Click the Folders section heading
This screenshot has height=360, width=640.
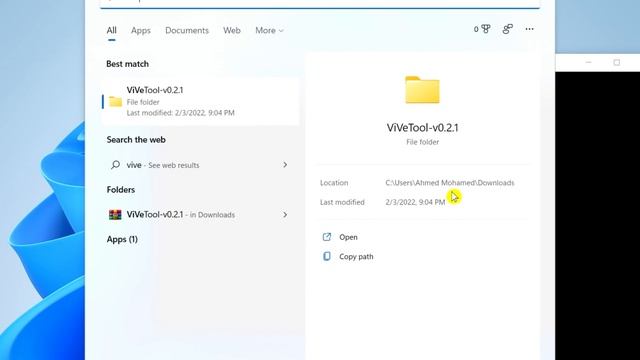point(121,190)
